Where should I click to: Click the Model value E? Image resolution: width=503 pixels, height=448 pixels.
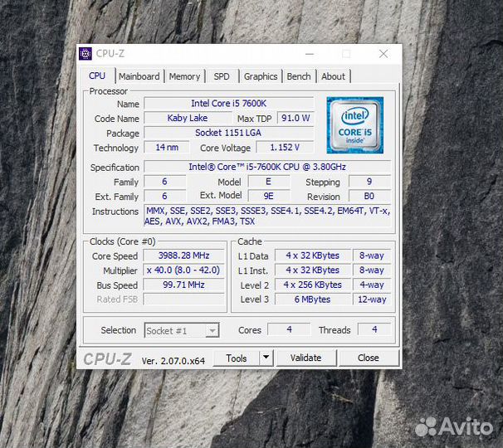tap(269, 182)
